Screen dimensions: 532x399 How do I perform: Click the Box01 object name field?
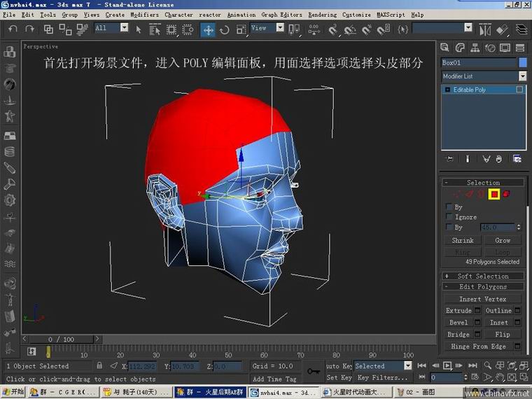(x=478, y=62)
